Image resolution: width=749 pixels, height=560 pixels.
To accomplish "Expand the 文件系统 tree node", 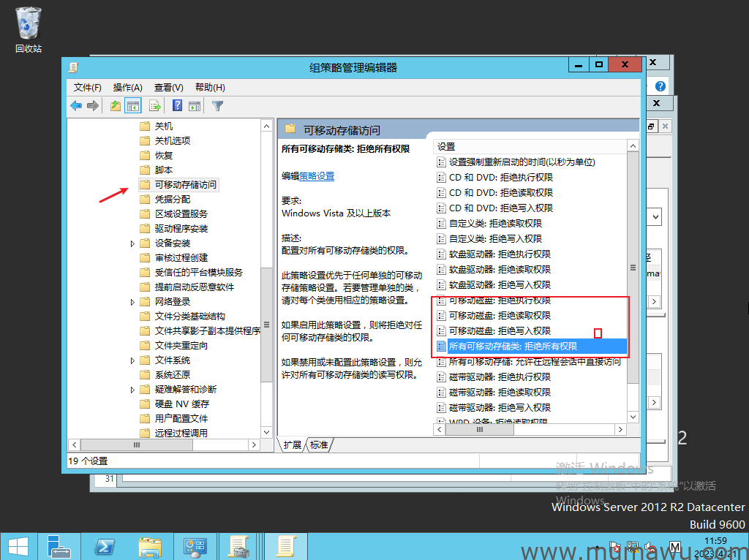I will tap(132, 360).
